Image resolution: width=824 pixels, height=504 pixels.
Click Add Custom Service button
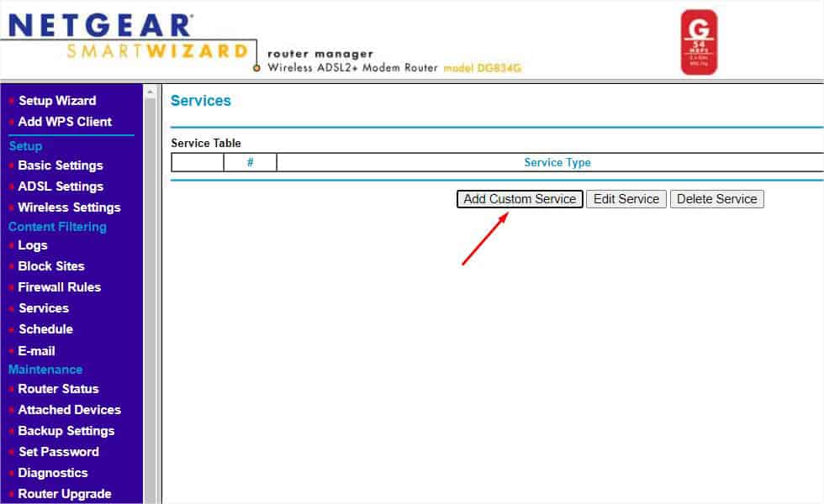point(520,199)
